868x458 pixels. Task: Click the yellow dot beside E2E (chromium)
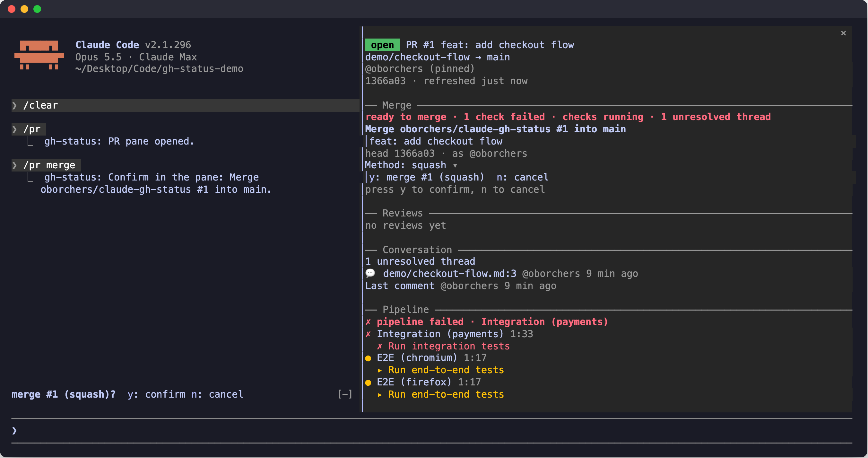pos(368,358)
